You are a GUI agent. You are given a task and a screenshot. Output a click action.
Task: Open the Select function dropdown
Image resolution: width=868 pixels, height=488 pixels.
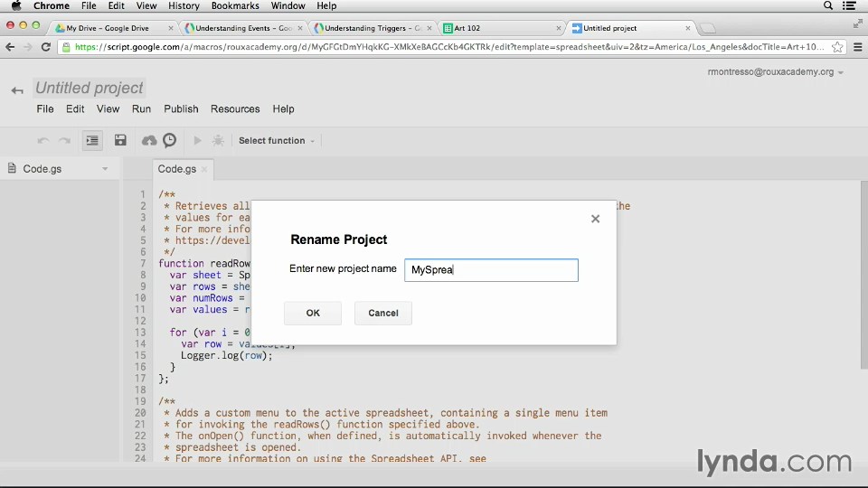(277, 141)
